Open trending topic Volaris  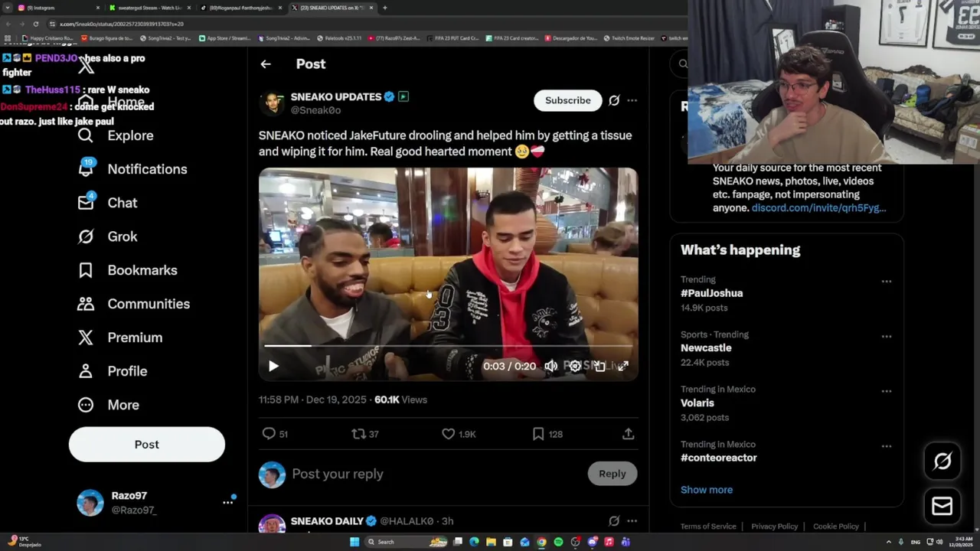(697, 403)
